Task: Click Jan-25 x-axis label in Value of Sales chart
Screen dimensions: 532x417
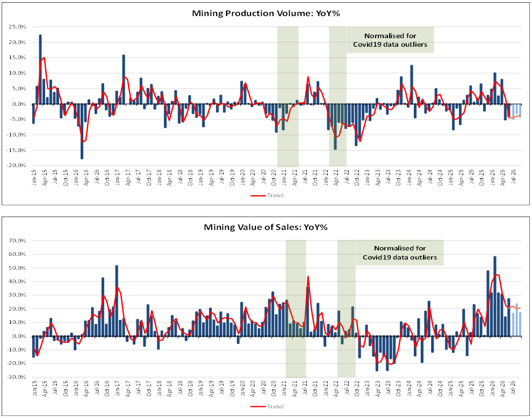Action: click(x=450, y=389)
